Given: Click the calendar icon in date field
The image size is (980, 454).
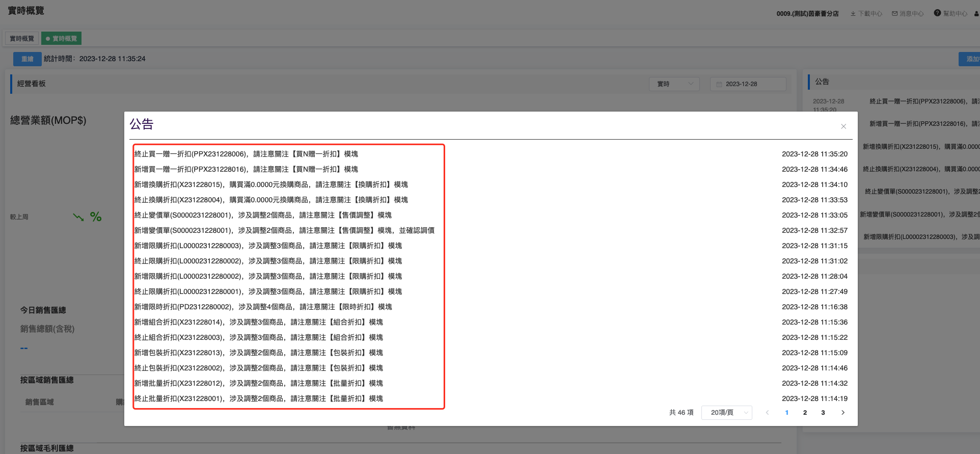Looking at the screenshot, I should point(719,84).
